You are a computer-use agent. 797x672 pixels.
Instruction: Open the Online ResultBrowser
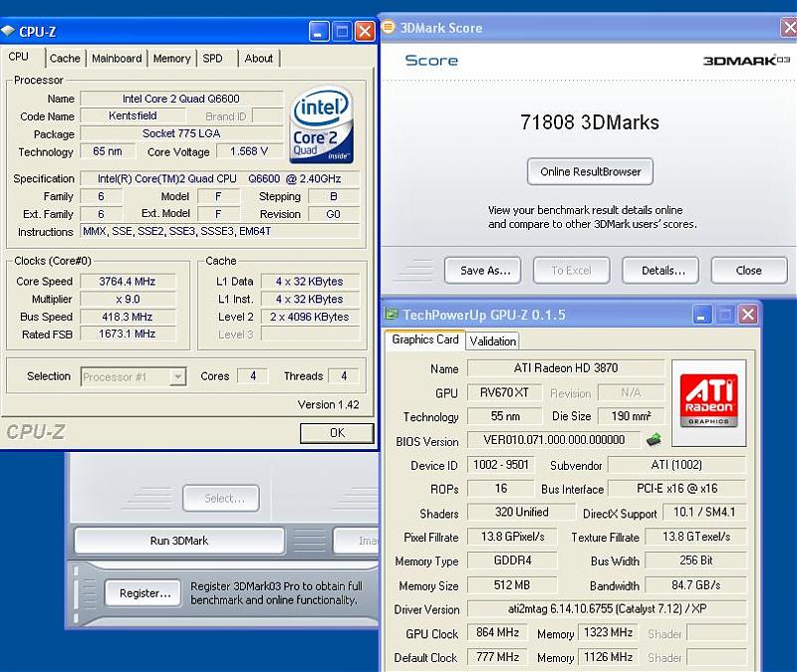[590, 171]
